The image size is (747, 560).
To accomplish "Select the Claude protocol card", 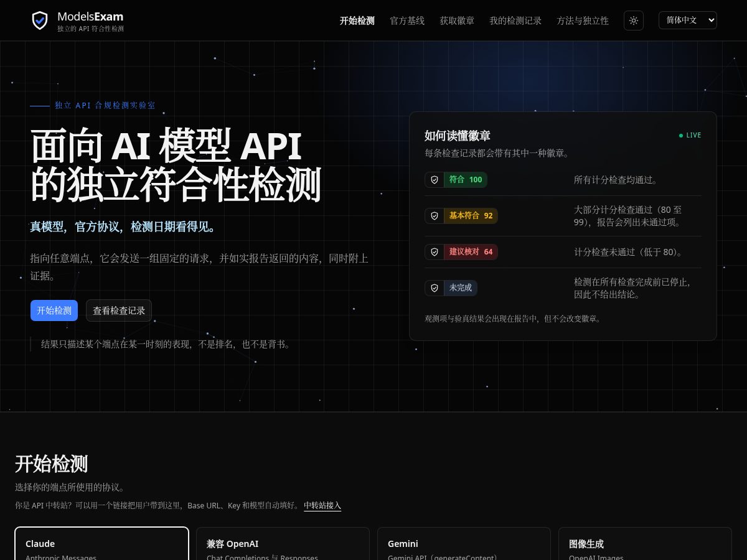I will [101, 543].
